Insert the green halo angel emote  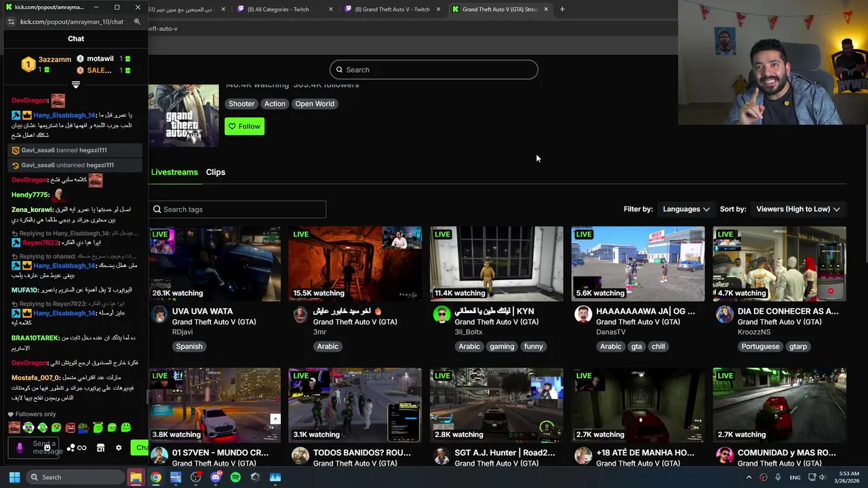click(98, 427)
